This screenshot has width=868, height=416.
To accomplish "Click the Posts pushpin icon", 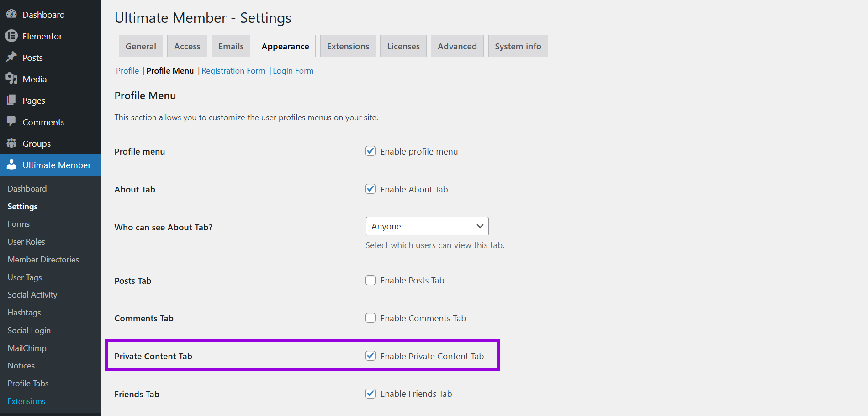I will pos(11,57).
